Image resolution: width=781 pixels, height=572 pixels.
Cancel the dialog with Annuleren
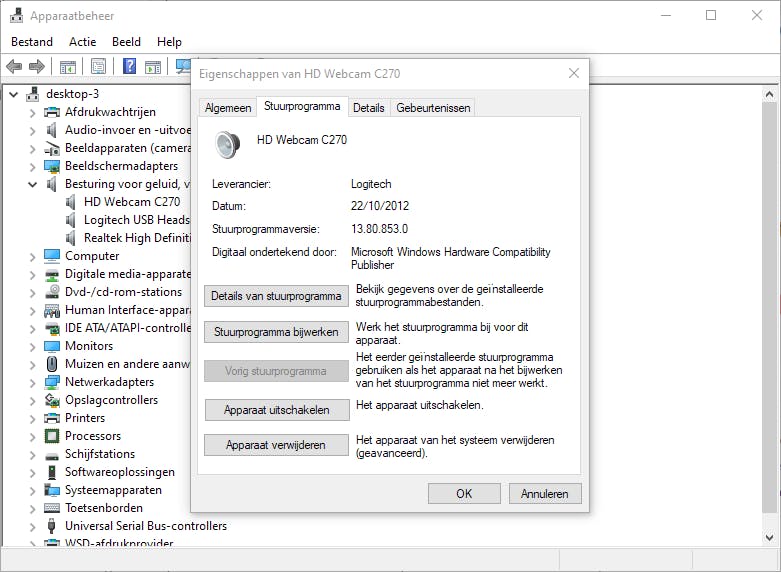[x=545, y=493]
